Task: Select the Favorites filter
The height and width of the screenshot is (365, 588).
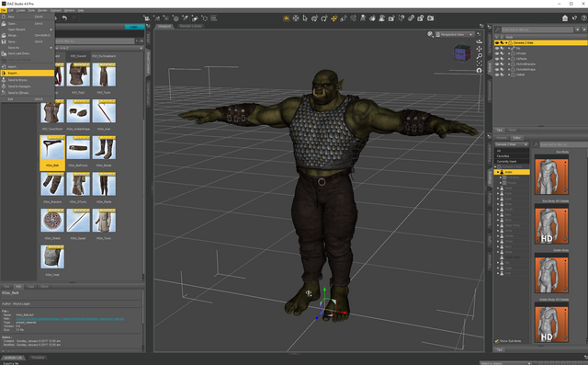Action: (512, 156)
